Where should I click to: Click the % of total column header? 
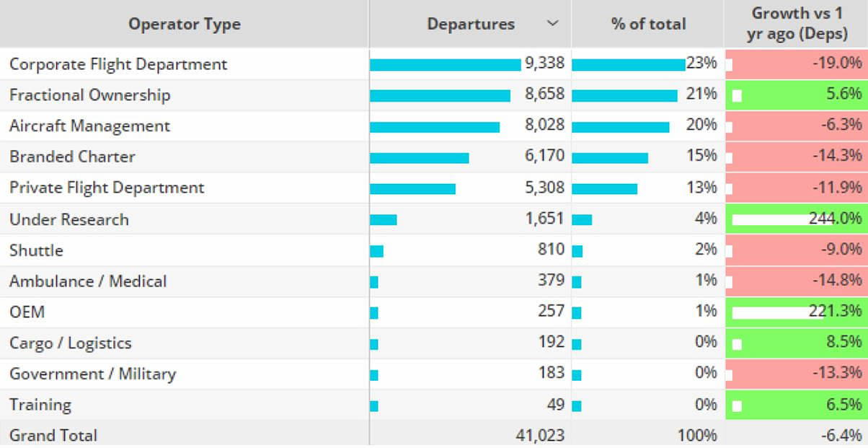coord(648,24)
